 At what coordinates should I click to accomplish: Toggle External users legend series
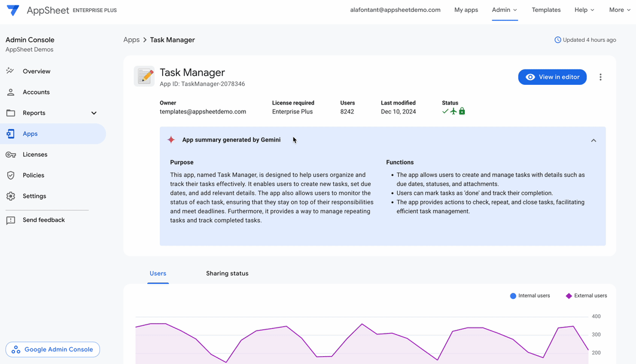586,296
